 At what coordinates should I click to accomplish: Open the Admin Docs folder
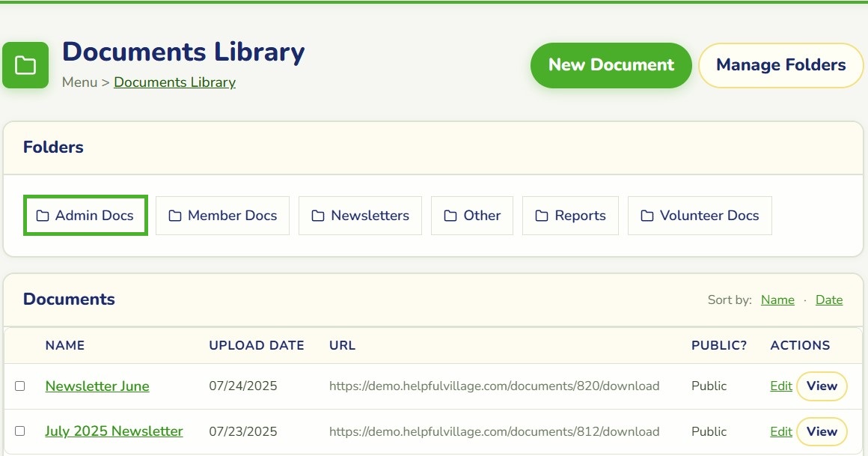point(85,215)
